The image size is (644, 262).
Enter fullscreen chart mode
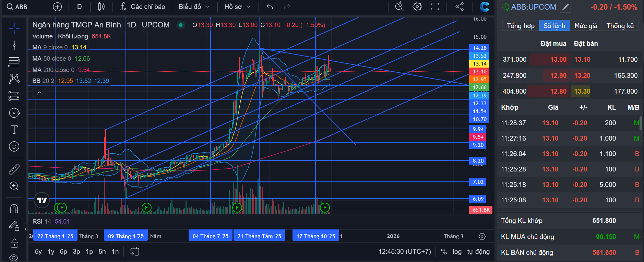point(435,7)
